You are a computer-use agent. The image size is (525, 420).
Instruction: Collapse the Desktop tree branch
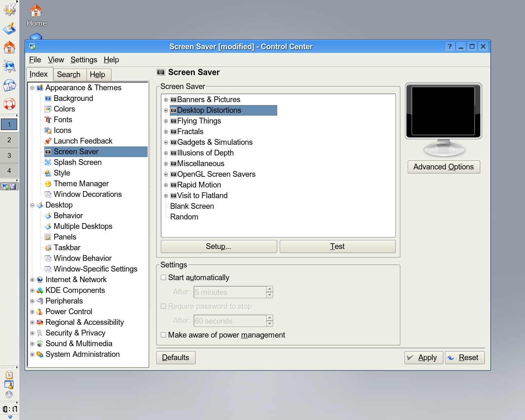[x=32, y=205]
